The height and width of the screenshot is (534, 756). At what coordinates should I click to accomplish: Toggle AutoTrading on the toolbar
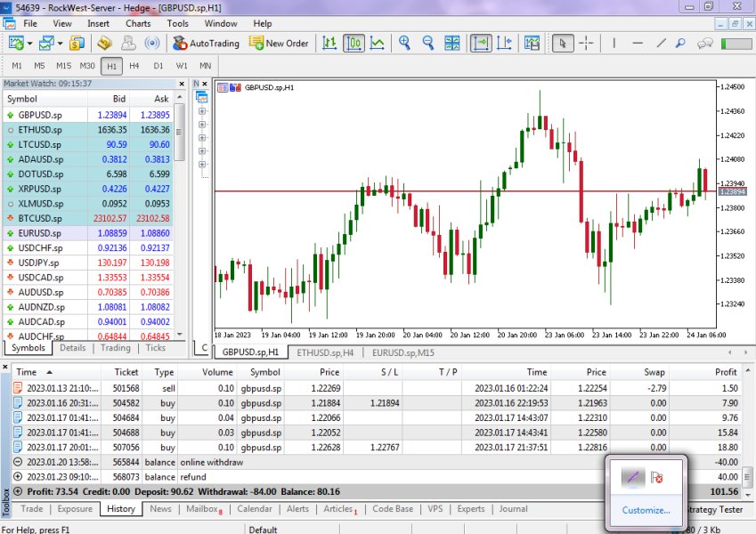[206, 44]
